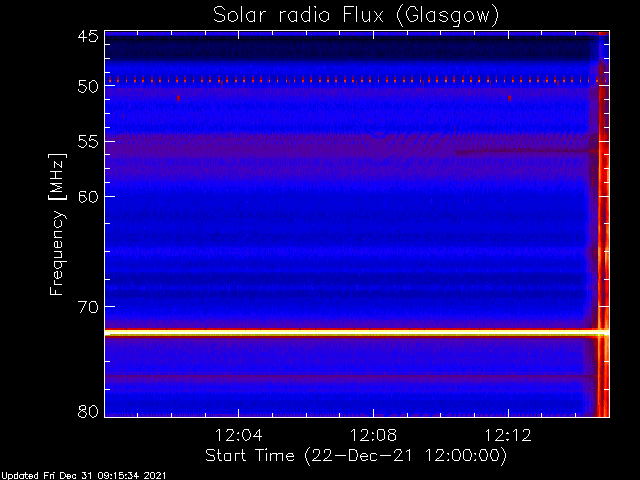Click the red marker below 50 MHz near 12:12
This screenshot has width=640, height=480.
[x=509, y=98]
